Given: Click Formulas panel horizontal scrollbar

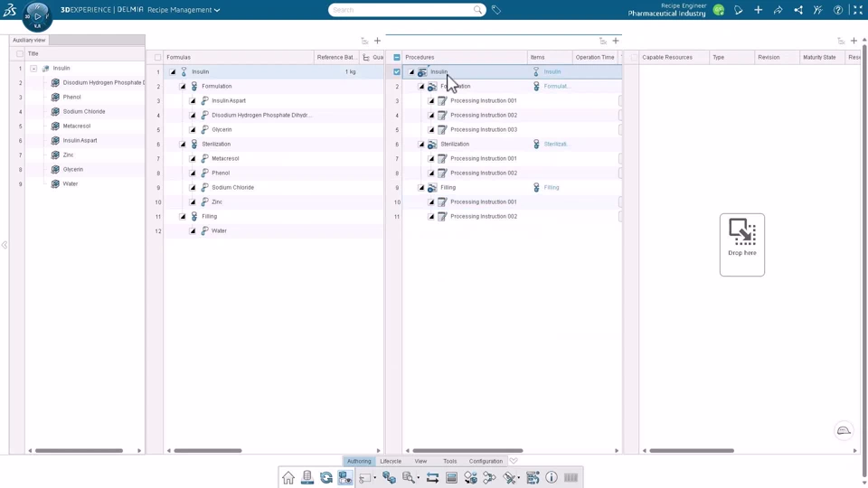Looking at the screenshot, I should click(x=208, y=450).
